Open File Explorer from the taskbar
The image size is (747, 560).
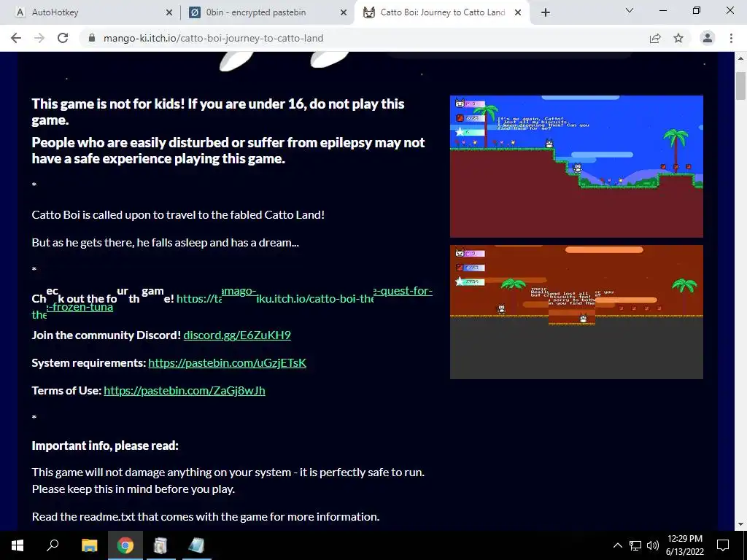click(x=89, y=545)
